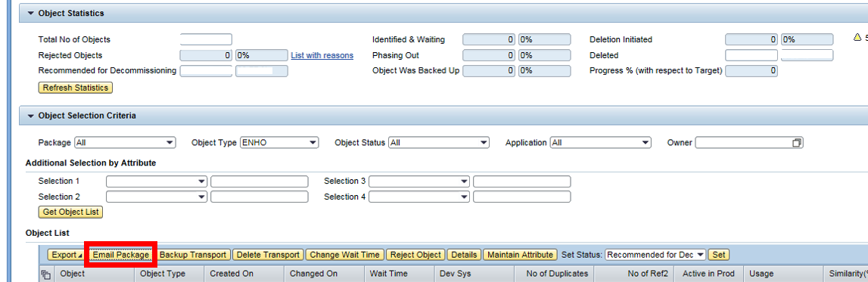The image size is (868, 282).
Task: Click the Backup Transport button
Action: tap(193, 255)
